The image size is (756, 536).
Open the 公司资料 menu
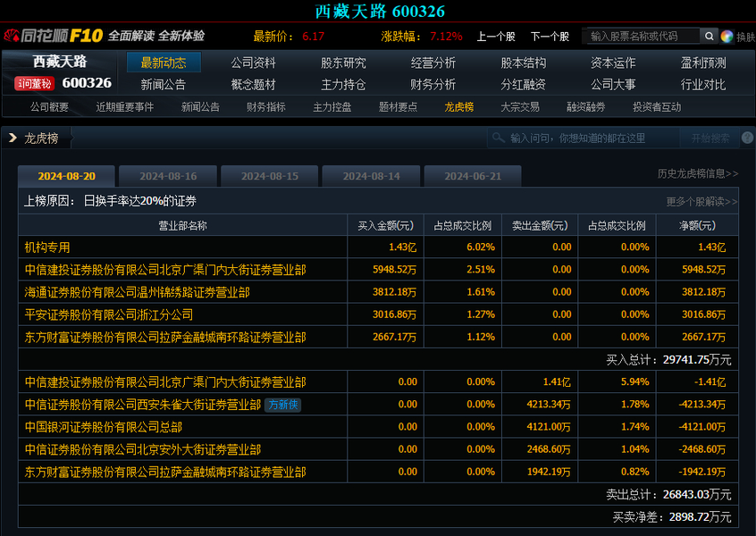(253, 63)
